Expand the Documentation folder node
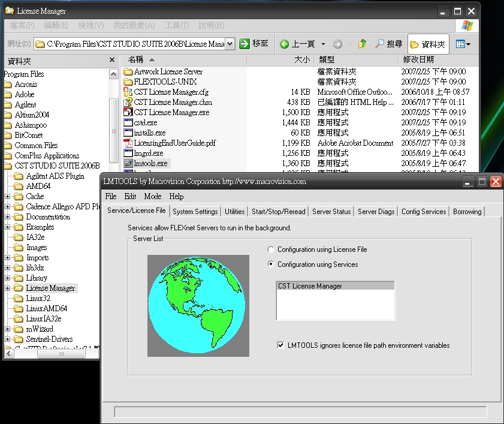Screen dimensions: 504x424 pyautogui.click(x=7, y=217)
